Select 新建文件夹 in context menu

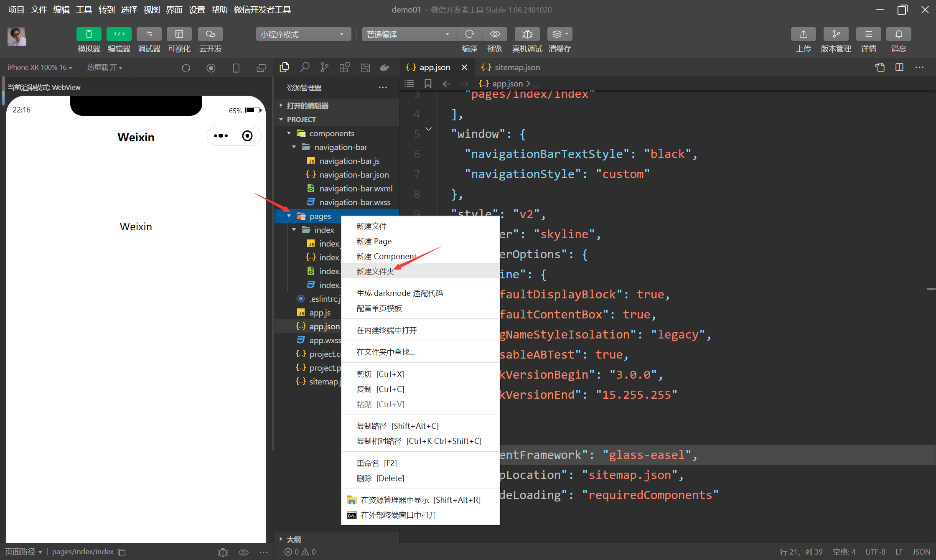[x=375, y=271]
